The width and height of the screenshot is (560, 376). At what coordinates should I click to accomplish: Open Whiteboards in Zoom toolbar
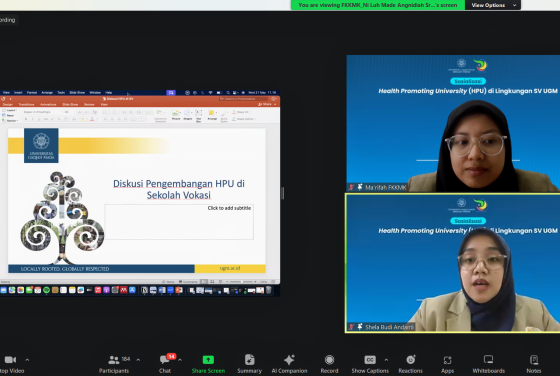pyautogui.click(x=489, y=364)
